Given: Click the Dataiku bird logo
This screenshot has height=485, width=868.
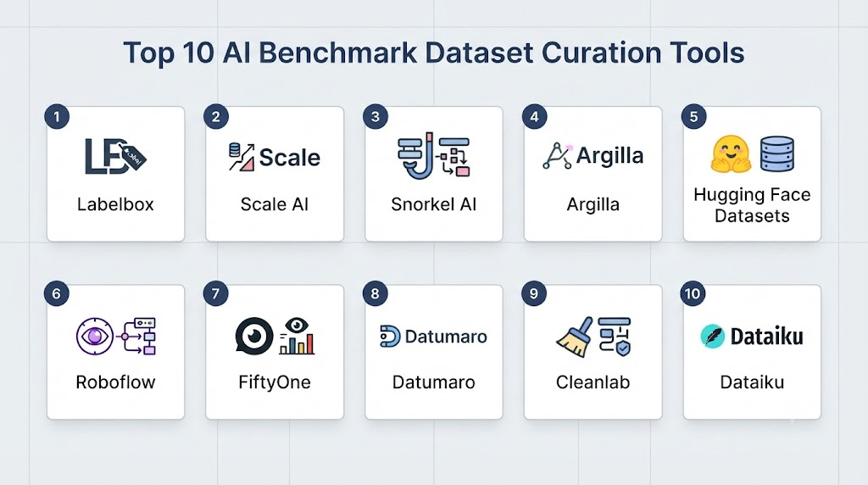Looking at the screenshot, I should [x=712, y=336].
